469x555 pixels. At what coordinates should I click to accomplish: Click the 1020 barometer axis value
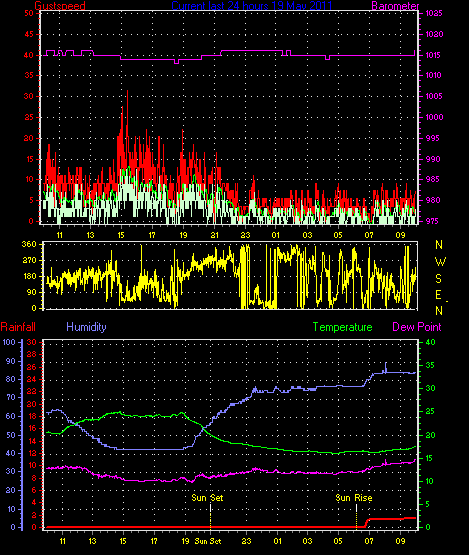[434, 34]
